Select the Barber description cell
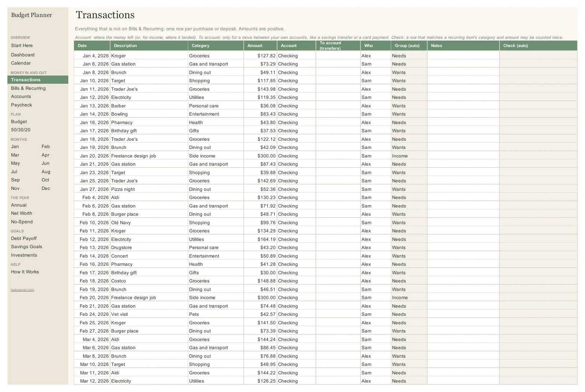585x392 pixels. [149, 106]
